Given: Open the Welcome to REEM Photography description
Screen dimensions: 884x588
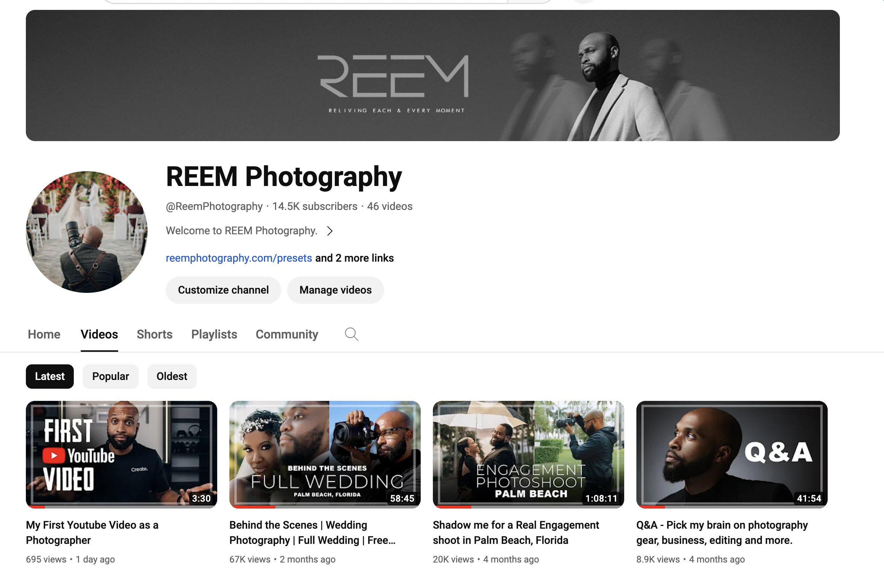Looking at the screenshot, I should point(242,231).
